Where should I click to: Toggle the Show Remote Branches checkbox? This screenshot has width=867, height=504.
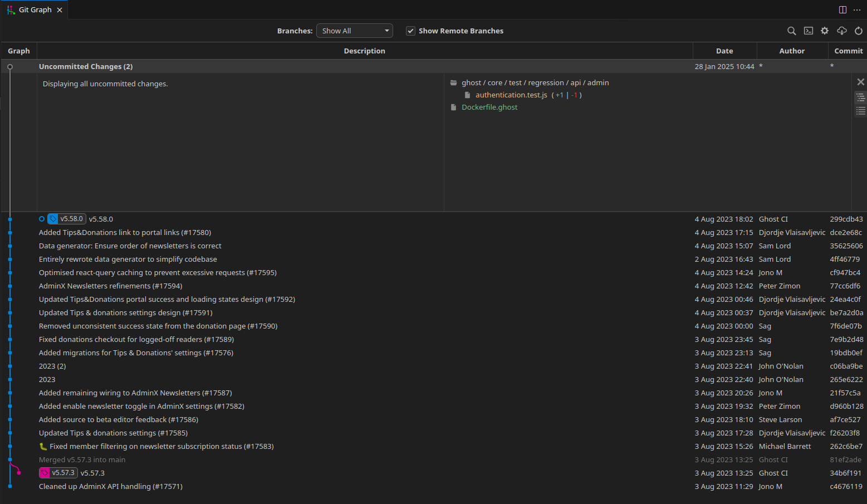(410, 31)
